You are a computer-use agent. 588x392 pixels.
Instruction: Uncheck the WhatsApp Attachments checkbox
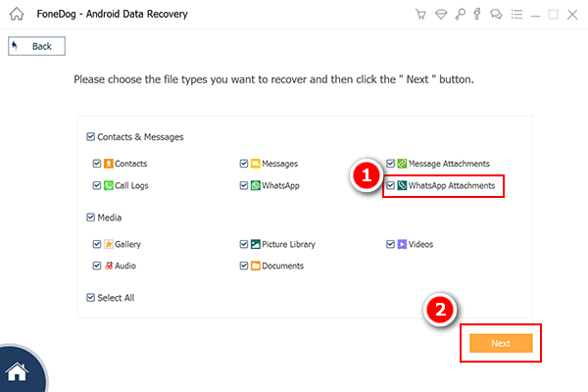tap(390, 185)
